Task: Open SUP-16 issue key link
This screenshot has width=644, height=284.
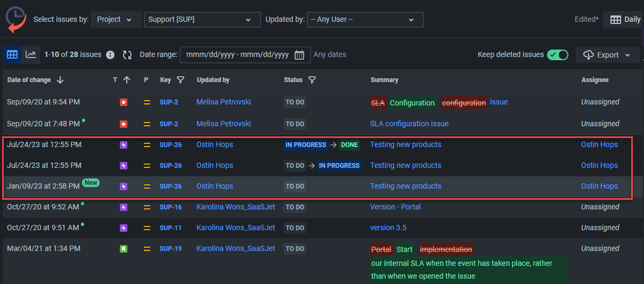Action: 170,207
